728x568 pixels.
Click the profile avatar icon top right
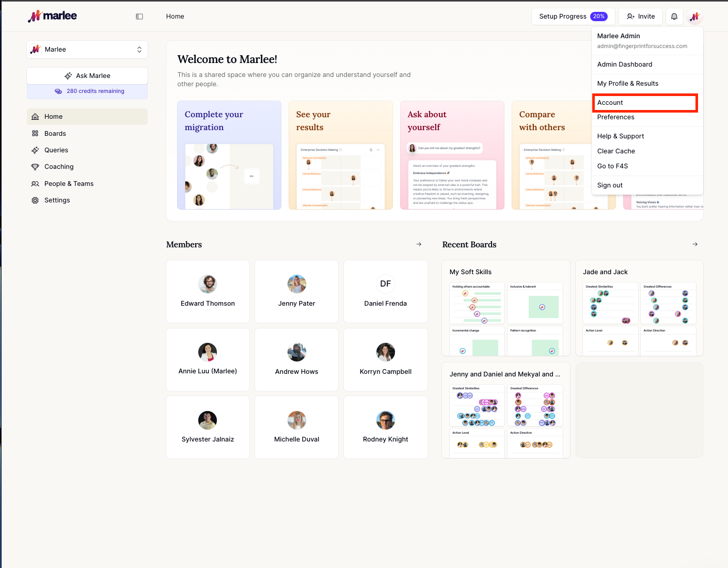point(695,17)
